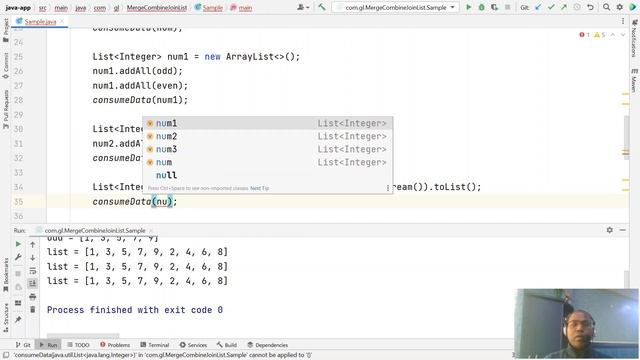Run with Coverage icon in the toolbar
640x360 pixels.
(x=494, y=7)
